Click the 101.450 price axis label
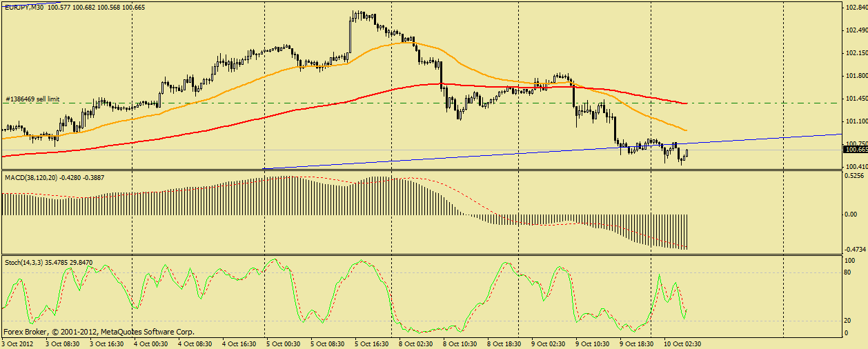This screenshot has width=868, height=349. (856, 99)
